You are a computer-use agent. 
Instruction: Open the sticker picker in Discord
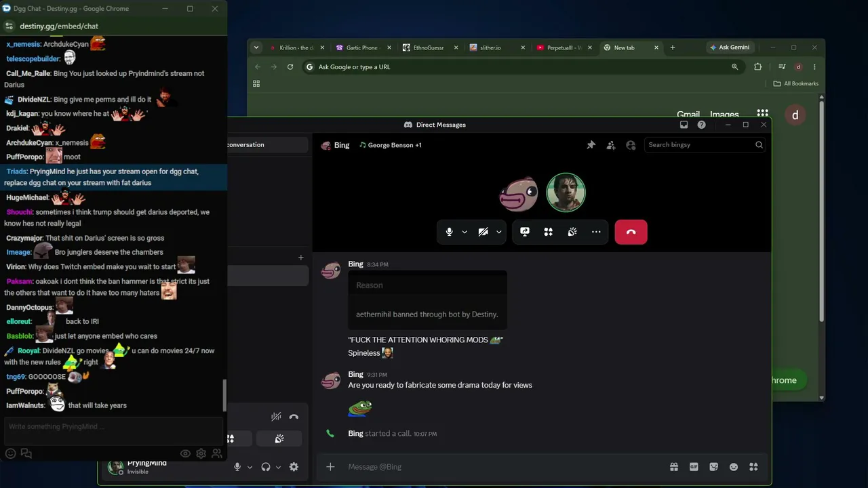point(713,467)
